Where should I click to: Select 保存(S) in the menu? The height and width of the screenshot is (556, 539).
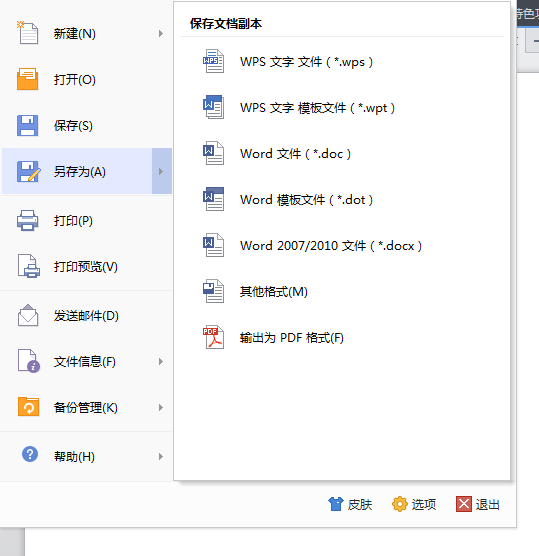87,125
